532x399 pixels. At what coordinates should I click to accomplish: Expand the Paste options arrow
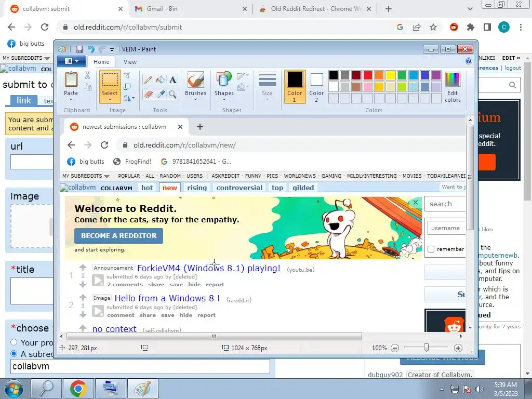(71, 99)
